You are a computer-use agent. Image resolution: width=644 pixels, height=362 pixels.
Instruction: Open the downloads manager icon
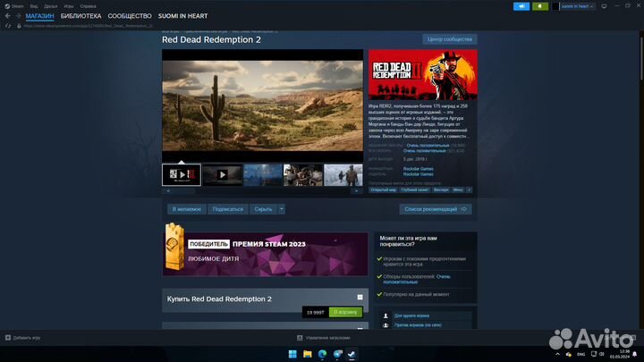coord(300,338)
